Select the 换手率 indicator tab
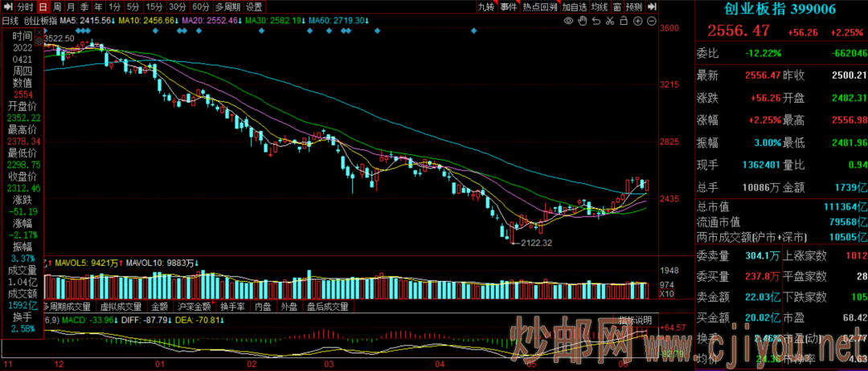Image resolution: width=868 pixels, height=371 pixels. [234, 306]
